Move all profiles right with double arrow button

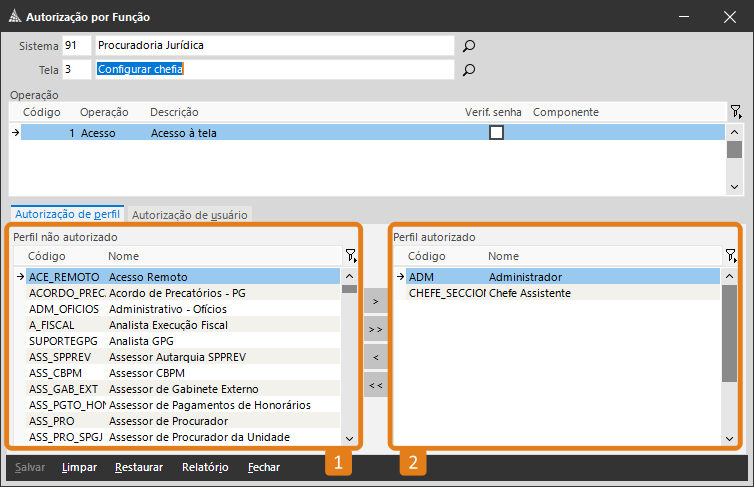(x=375, y=329)
